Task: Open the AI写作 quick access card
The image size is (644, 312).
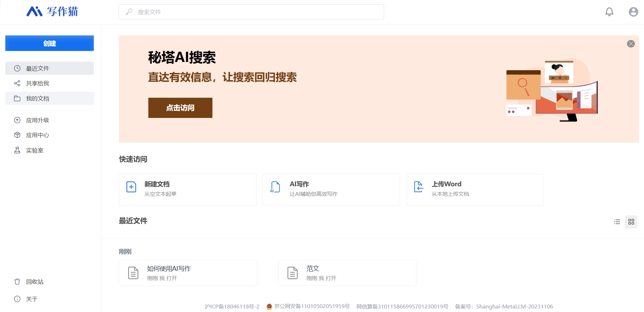Action: (331, 190)
